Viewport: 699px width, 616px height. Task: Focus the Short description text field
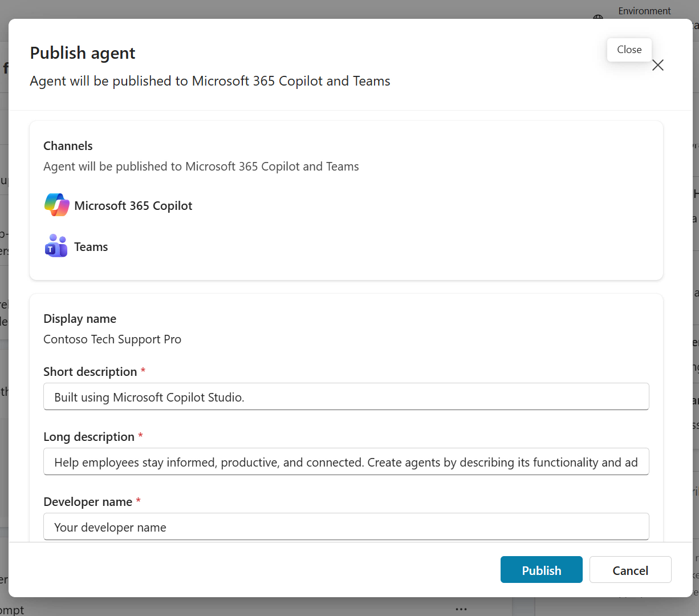(x=346, y=397)
